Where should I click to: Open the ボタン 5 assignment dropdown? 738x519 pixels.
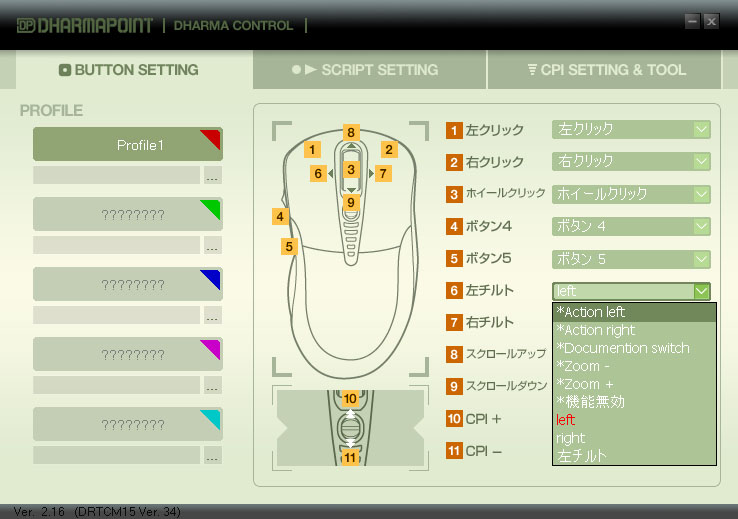[x=631, y=259]
